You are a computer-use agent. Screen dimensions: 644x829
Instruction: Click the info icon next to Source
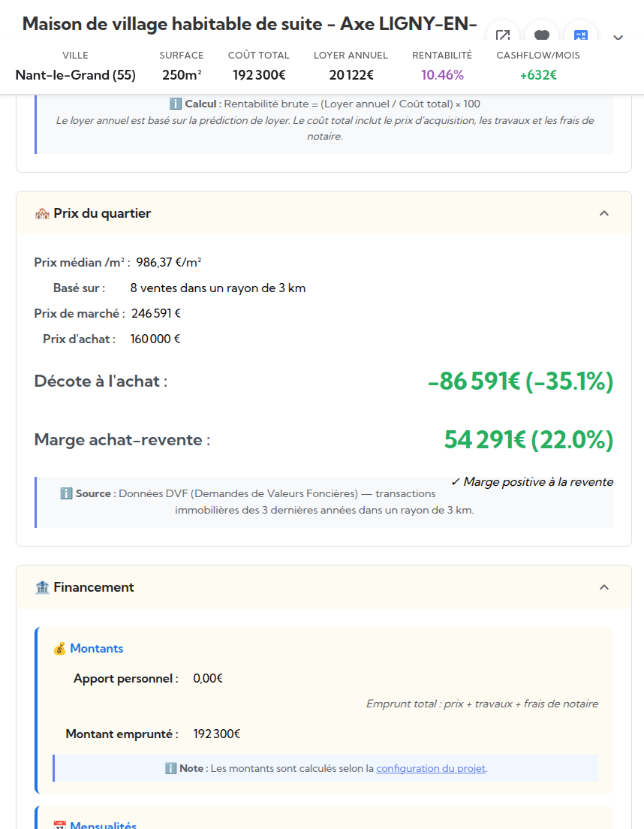pos(66,493)
